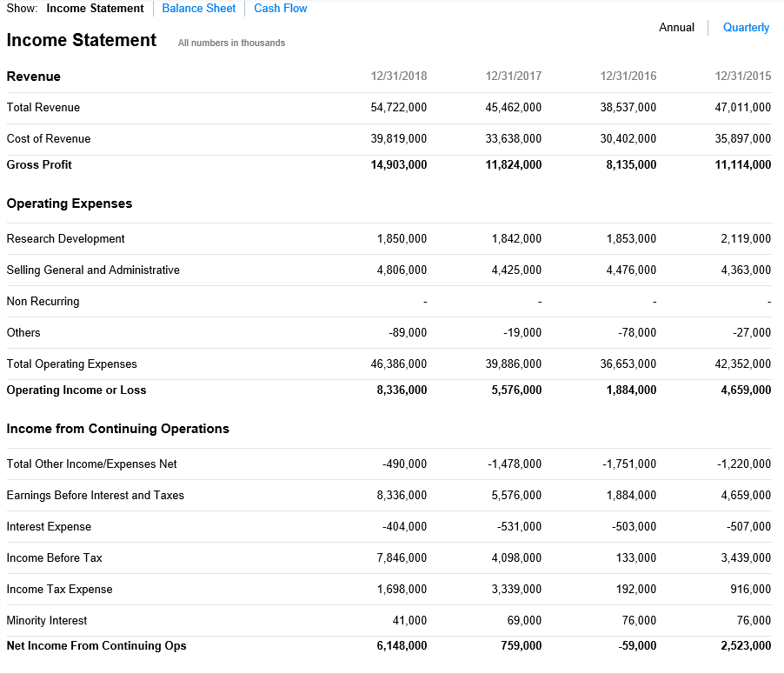Select the Annual reporting option
784x674 pixels.
[x=676, y=27]
